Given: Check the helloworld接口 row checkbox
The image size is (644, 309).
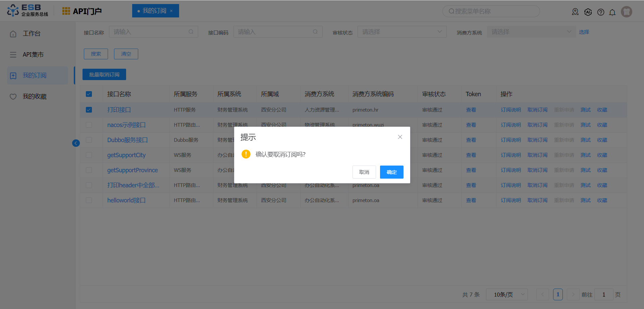Looking at the screenshot, I should point(89,200).
